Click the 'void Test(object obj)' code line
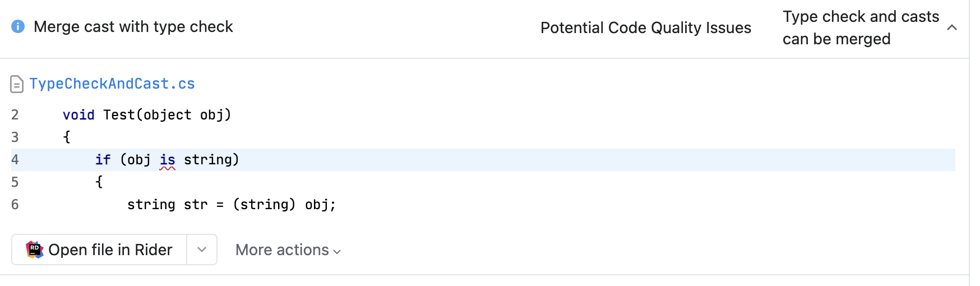980x286 pixels. [x=147, y=115]
